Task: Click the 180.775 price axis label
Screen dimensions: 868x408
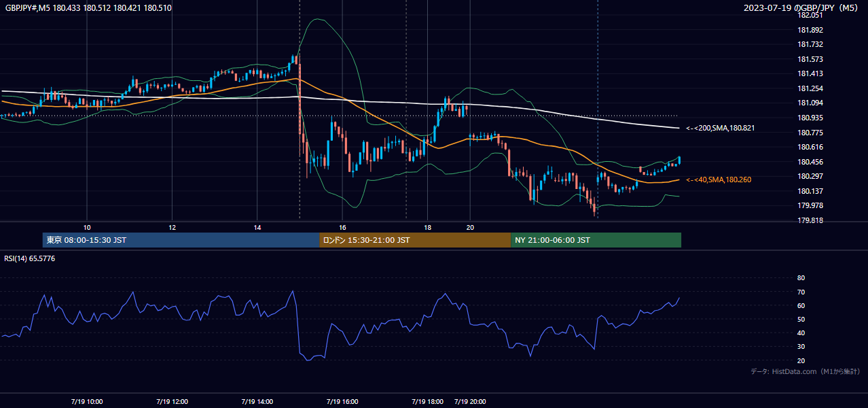Action: pyautogui.click(x=811, y=133)
